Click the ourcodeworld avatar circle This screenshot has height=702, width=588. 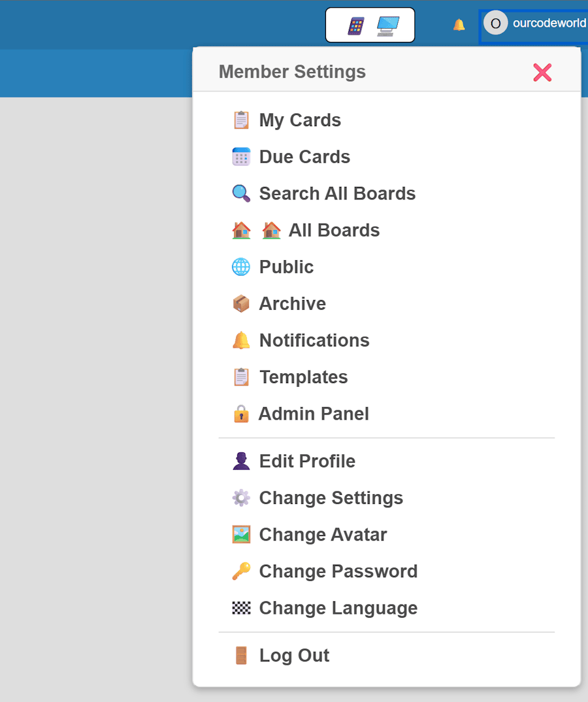tap(496, 23)
